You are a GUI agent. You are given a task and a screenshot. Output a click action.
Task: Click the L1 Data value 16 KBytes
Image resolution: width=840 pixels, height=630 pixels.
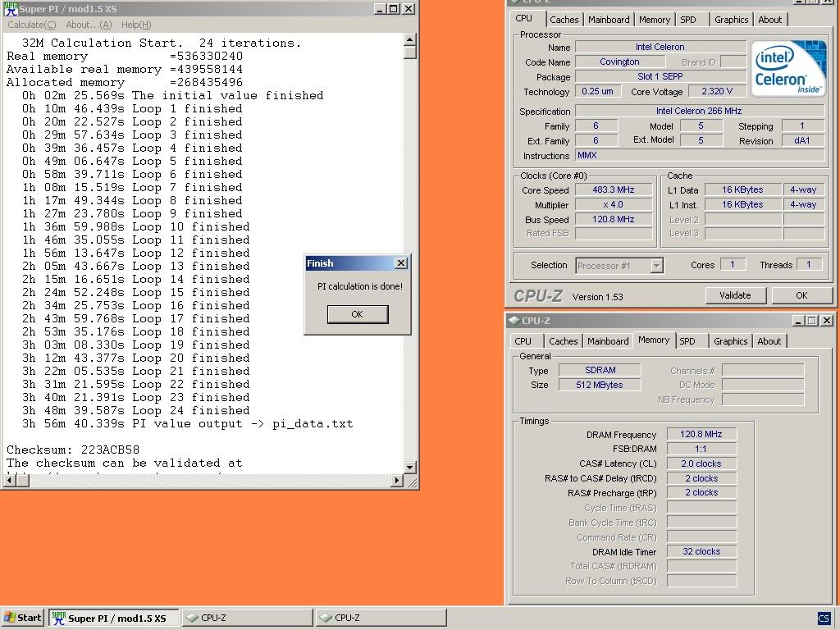(x=742, y=189)
